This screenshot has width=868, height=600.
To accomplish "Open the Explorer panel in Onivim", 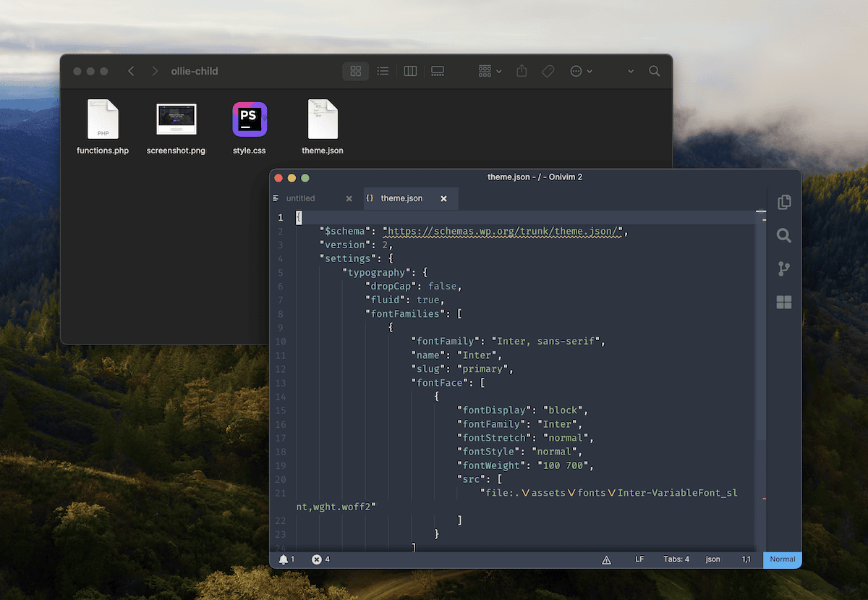I will pyautogui.click(x=784, y=202).
